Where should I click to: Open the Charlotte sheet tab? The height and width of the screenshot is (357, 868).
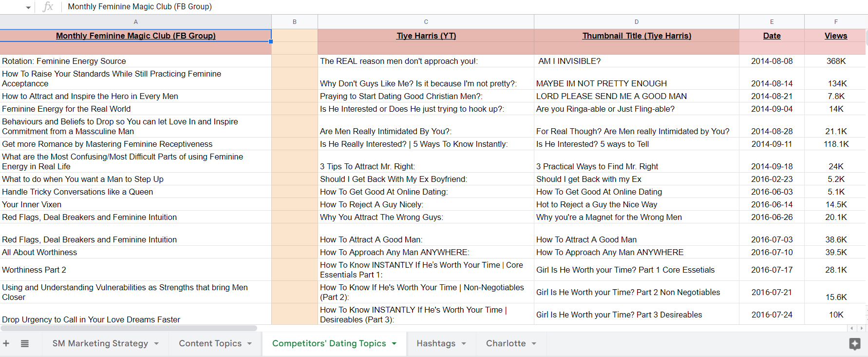click(x=506, y=343)
